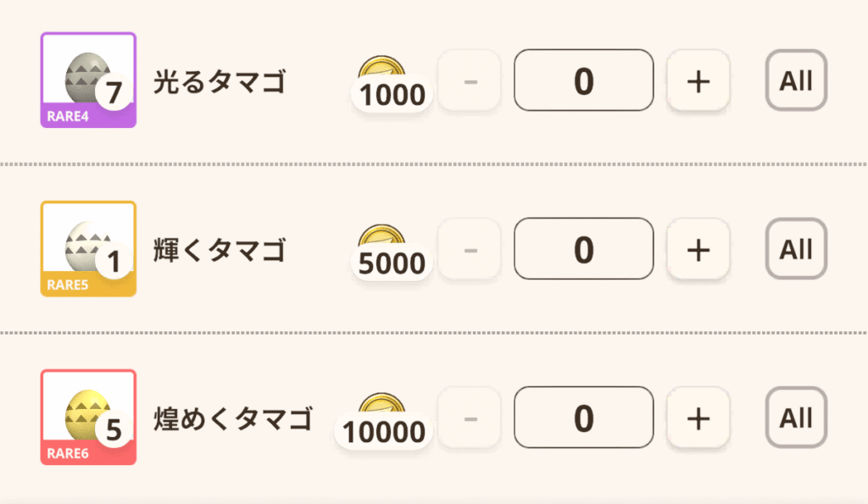
Task: Decrease 輝くタマゴ quantity with minus
Action: 470,250
